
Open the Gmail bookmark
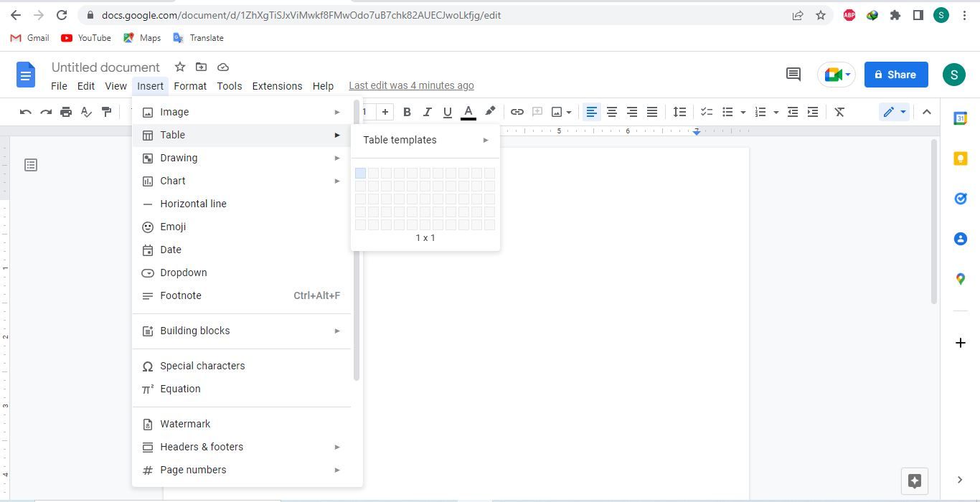pyautogui.click(x=29, y=38)
